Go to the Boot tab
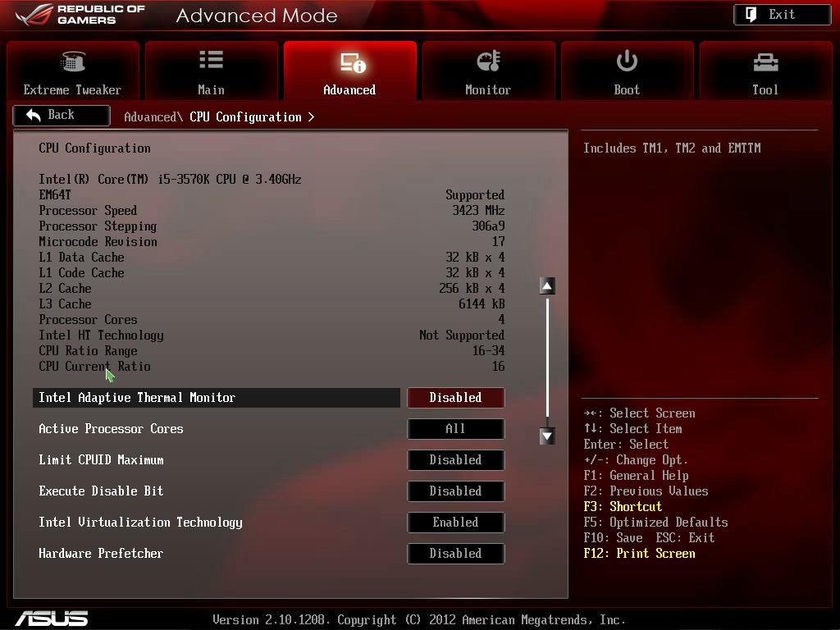This screenshot has height=630, width=840. coord(627,71)
